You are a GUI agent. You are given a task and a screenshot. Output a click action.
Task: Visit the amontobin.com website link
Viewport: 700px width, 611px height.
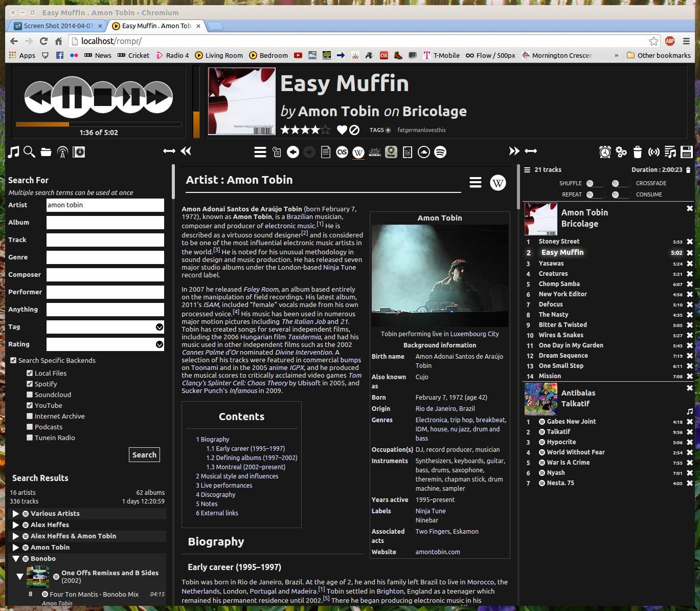[437, 552]
